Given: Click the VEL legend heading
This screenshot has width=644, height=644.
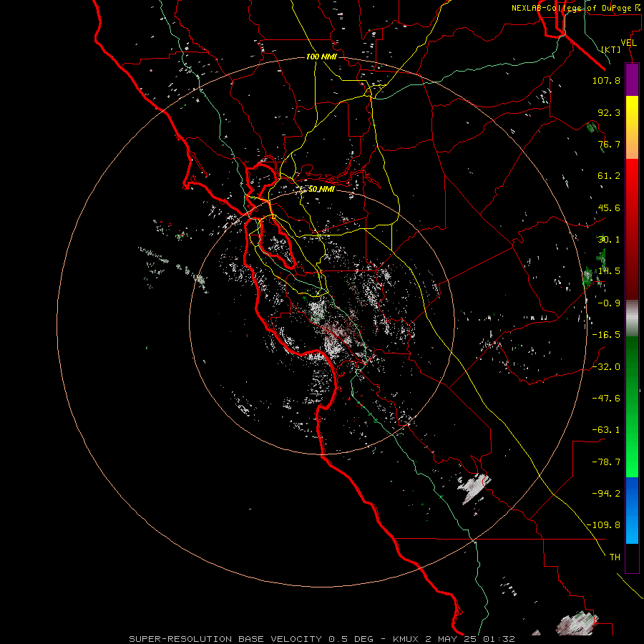Looking at the screenshot, I should 628,43.
